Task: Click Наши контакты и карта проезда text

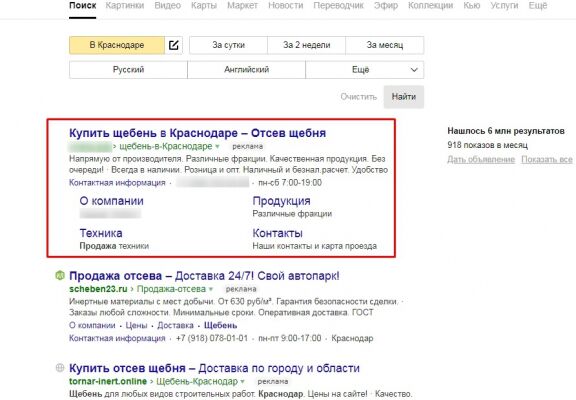Action: (x=314, y=246)
